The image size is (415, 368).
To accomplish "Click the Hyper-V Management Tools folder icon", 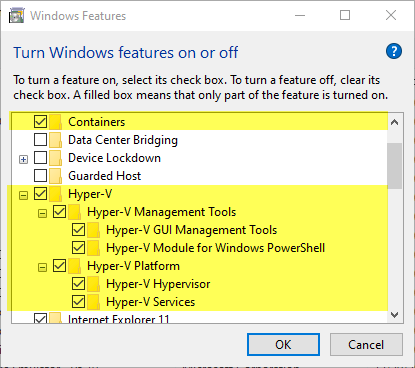I will (75, 212).
